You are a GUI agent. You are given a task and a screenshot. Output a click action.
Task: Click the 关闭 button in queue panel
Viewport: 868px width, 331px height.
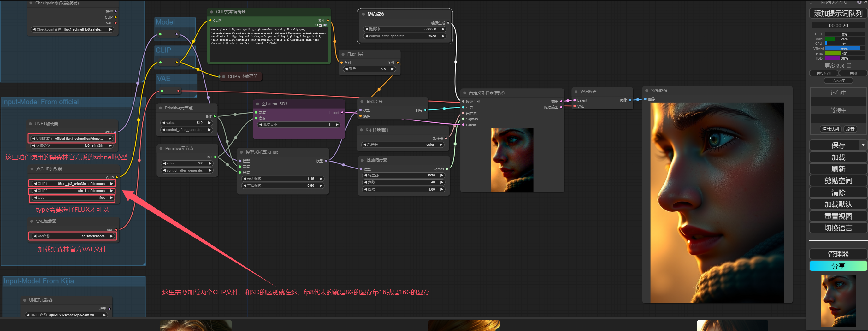point(853,73)
